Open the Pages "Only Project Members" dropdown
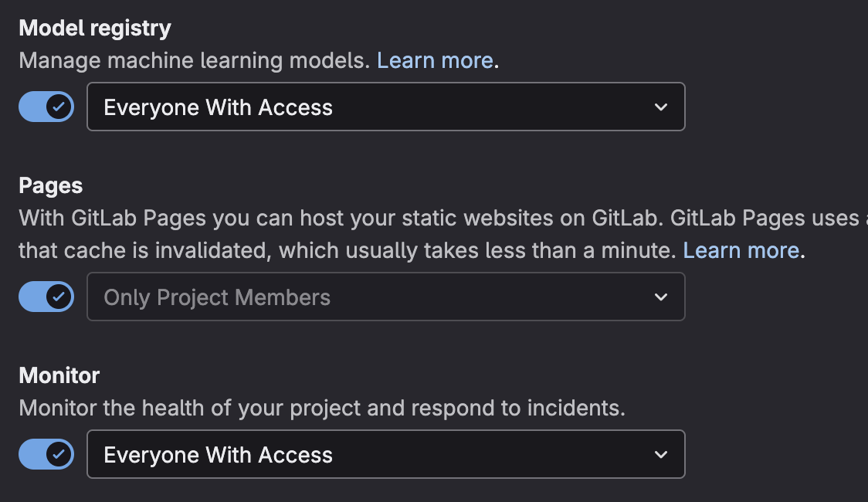The image size is (868, 502). 385,297
